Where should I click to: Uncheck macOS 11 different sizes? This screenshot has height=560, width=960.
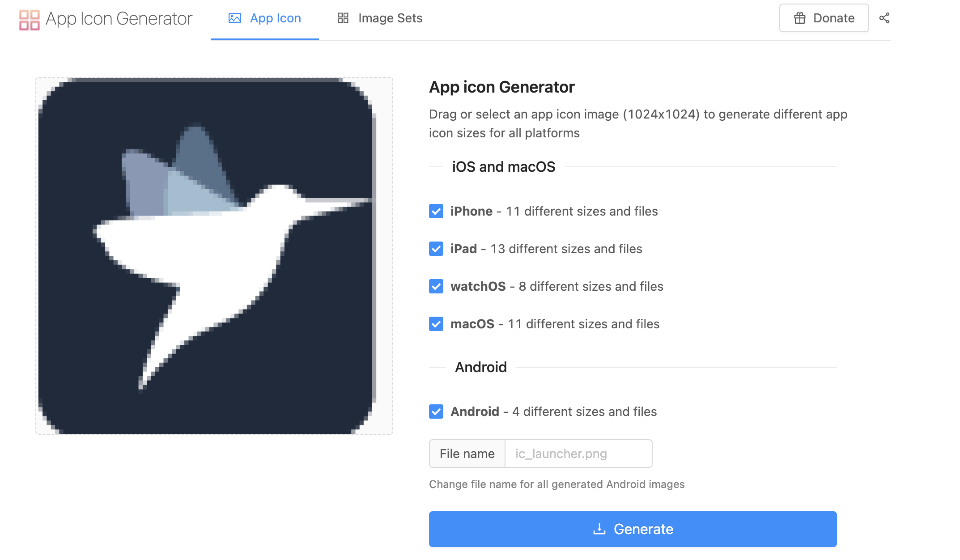click(436, 324)
